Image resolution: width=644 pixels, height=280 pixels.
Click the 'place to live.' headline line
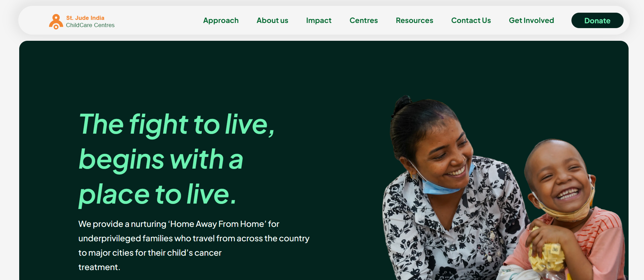tap(157, 194)
